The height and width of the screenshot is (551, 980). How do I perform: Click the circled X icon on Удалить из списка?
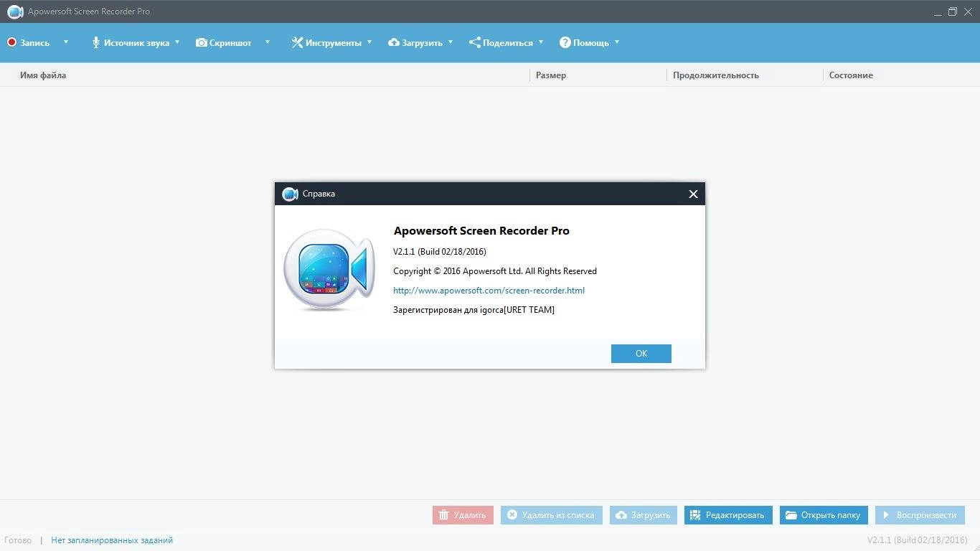pyautogui.click(x=512, y=515)
